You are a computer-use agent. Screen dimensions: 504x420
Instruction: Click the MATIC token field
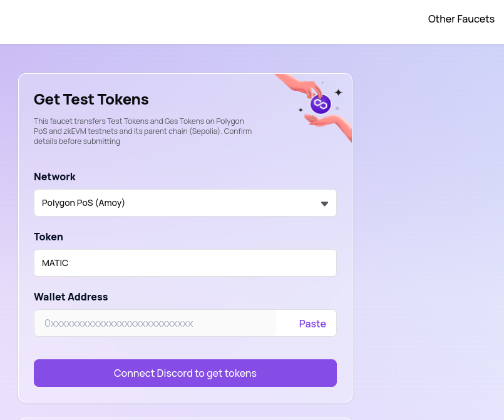[185, 263]
